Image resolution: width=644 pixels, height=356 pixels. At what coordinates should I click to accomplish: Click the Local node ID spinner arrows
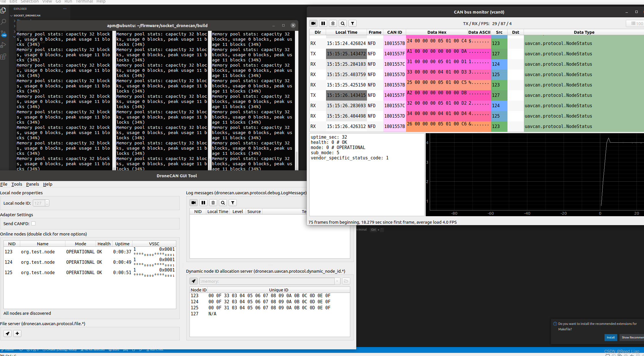pyautogui.click(x=47, y=203)
